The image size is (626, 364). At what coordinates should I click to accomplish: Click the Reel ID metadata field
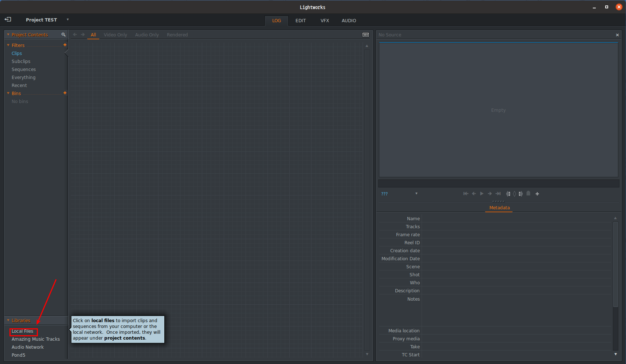[x=516, y=242]
